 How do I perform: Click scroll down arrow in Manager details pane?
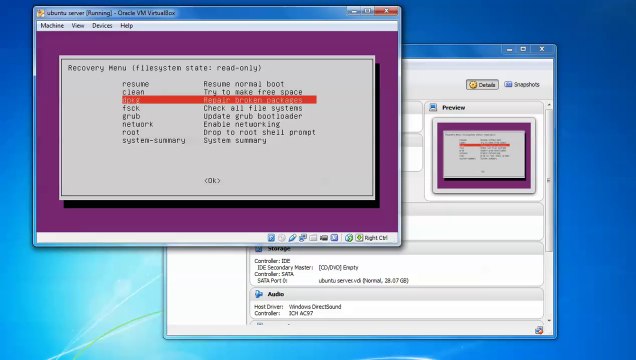[x=549, y=321]
